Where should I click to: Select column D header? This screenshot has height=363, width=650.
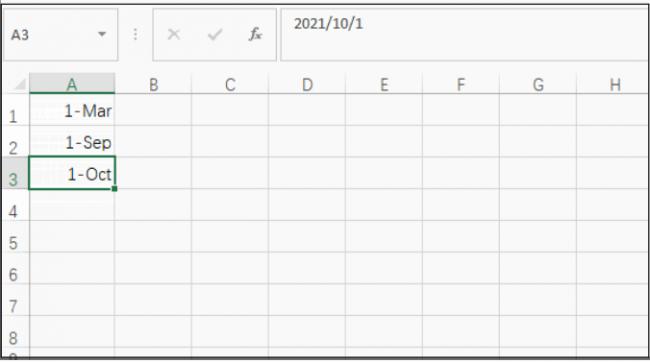[307, 83]
